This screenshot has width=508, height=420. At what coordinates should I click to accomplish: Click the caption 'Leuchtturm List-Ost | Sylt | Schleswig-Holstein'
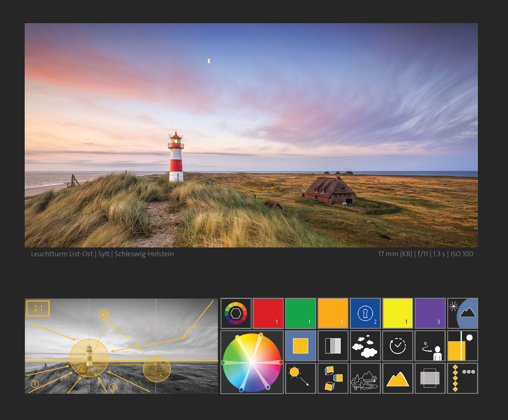point(102,254)
